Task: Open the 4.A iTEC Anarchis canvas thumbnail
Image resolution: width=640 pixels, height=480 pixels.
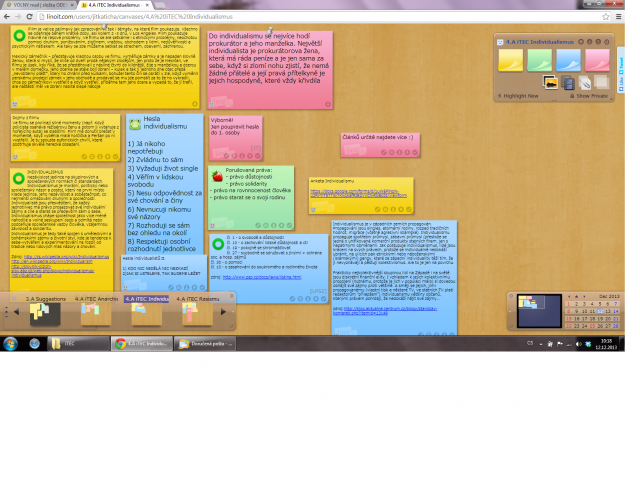Action: (96, 313)
